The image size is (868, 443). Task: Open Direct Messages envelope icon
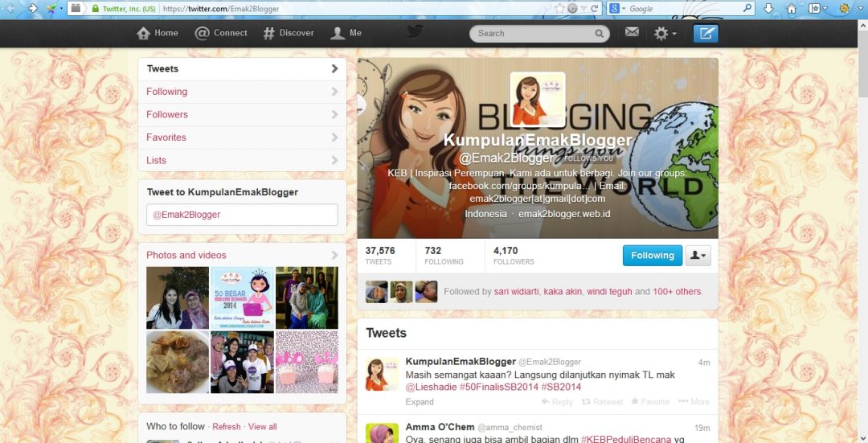tap(632, 33)
